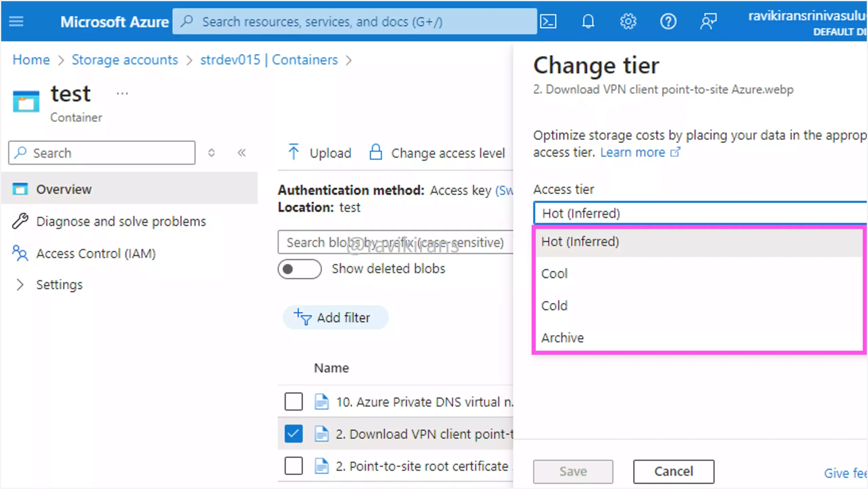Viewport: 868px width, 489px height.
Task: Open blob 2. Point-to-site root certificate
Action: pyautogui.click(x=422, y=466)
